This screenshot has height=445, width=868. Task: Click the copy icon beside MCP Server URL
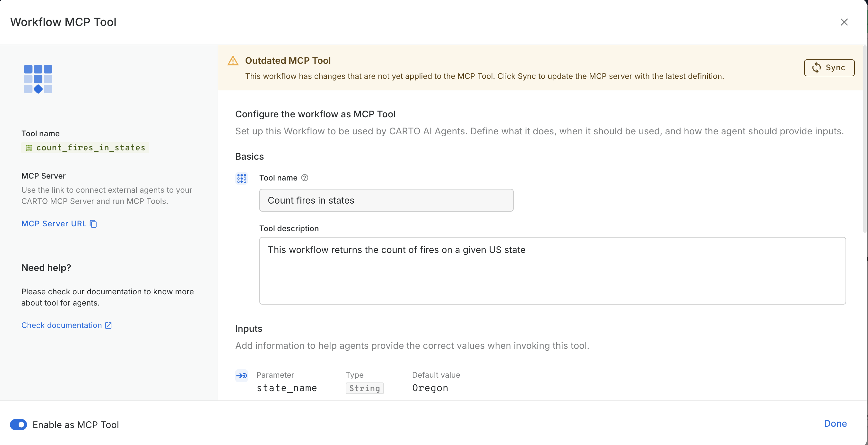click(94, 224)
